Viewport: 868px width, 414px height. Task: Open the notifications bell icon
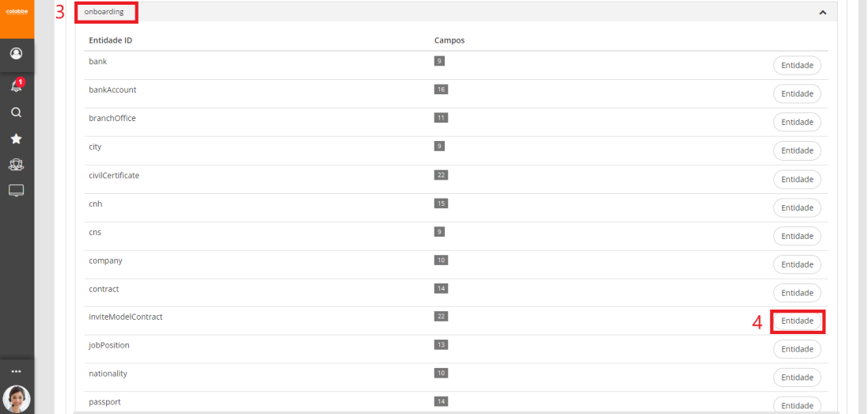17,84
